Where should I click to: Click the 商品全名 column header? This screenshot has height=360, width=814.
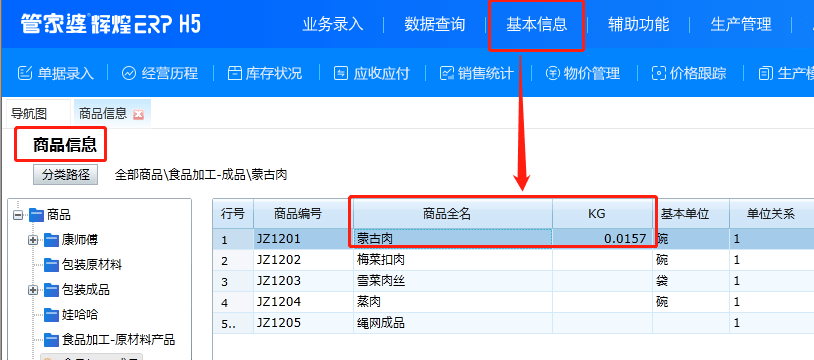tap(453, 214)
